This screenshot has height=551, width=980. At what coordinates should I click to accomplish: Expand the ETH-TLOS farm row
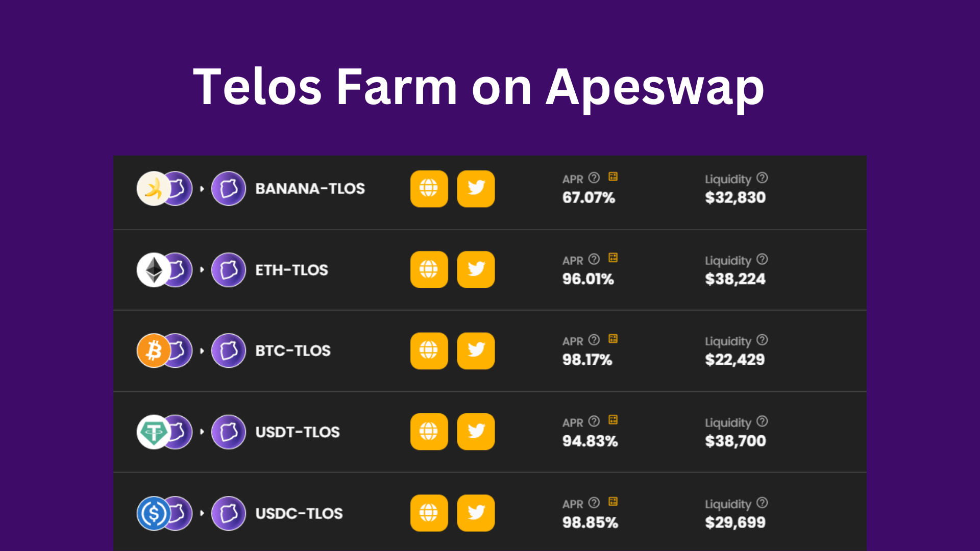point(489,270)
